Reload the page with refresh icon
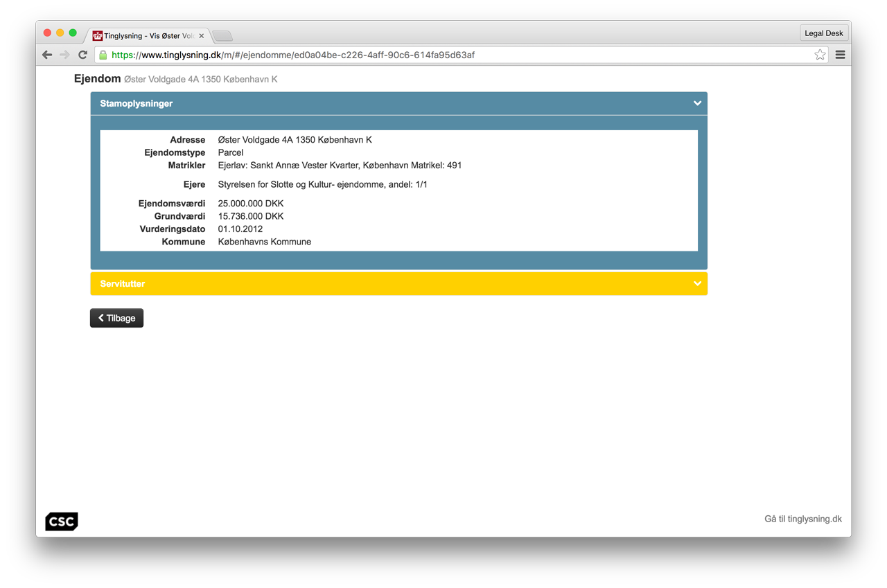 click(x=82, y=55)
